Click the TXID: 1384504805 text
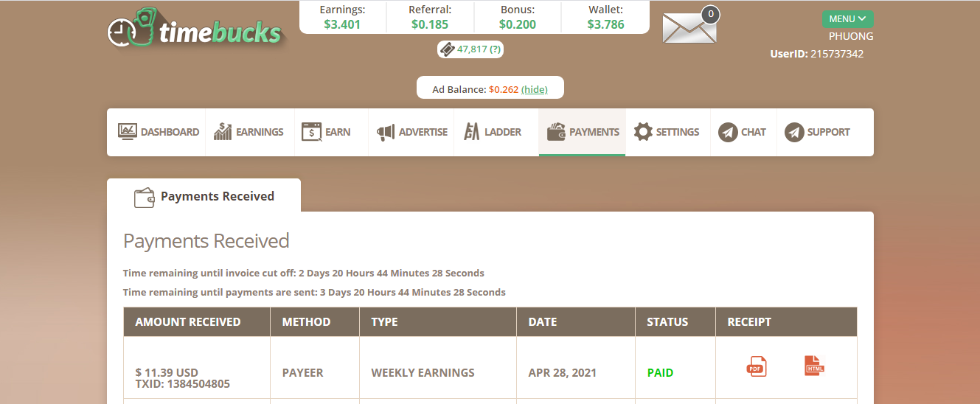The image size is (980, 404). click(183, 384)
